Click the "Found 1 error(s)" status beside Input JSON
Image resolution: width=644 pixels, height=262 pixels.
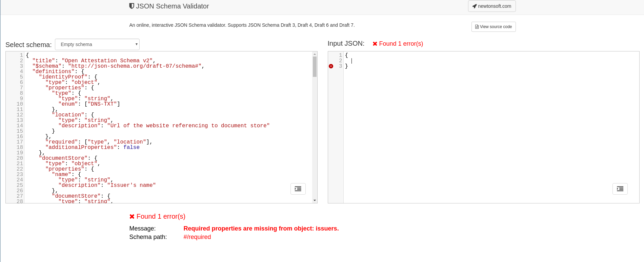click(x=398, y=44)
